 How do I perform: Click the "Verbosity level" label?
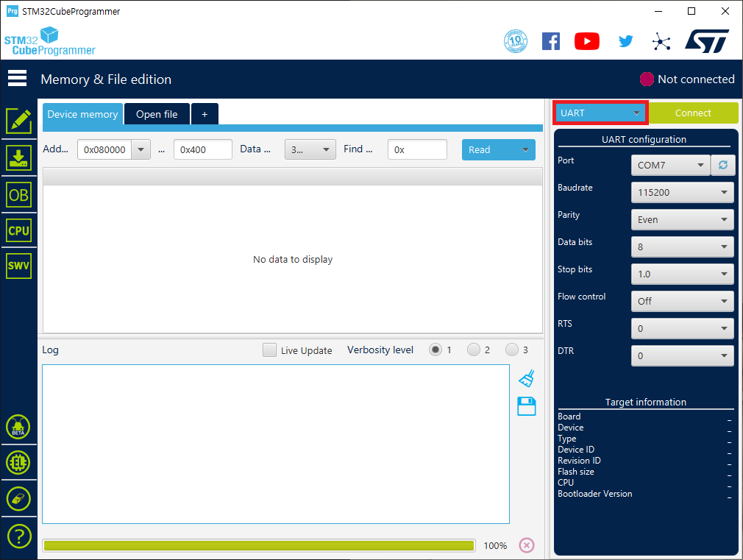(x=380, y=350)
